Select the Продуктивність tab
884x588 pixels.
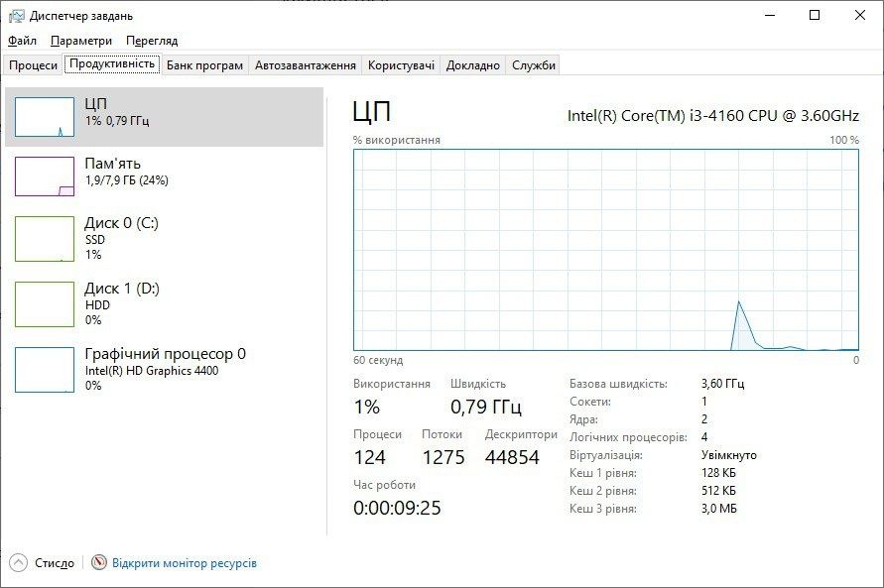tap(112, 63)
